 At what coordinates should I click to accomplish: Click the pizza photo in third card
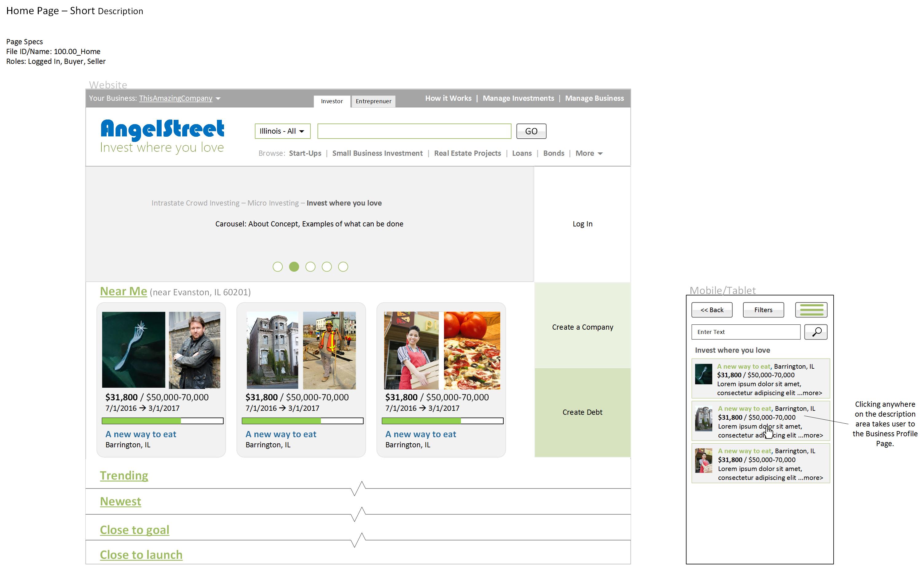[472, 350]
